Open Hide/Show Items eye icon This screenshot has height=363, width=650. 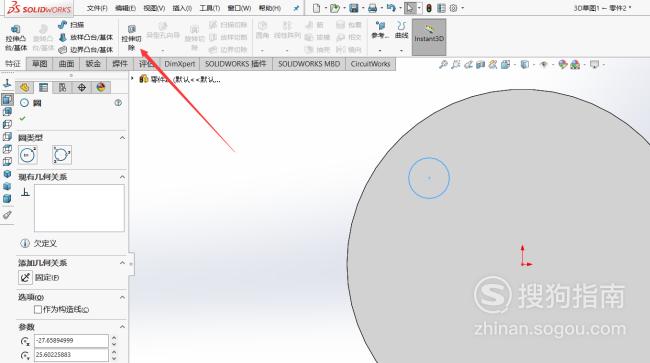coord(544,64)
